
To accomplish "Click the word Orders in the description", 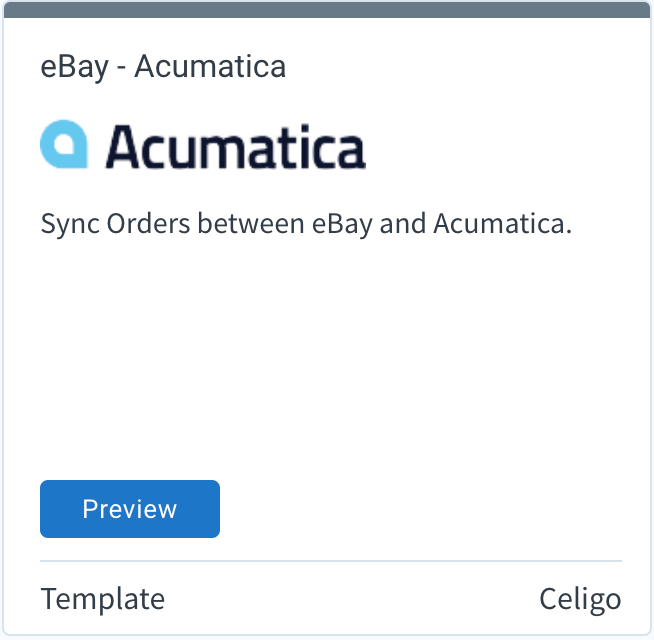I will (148, 224).
